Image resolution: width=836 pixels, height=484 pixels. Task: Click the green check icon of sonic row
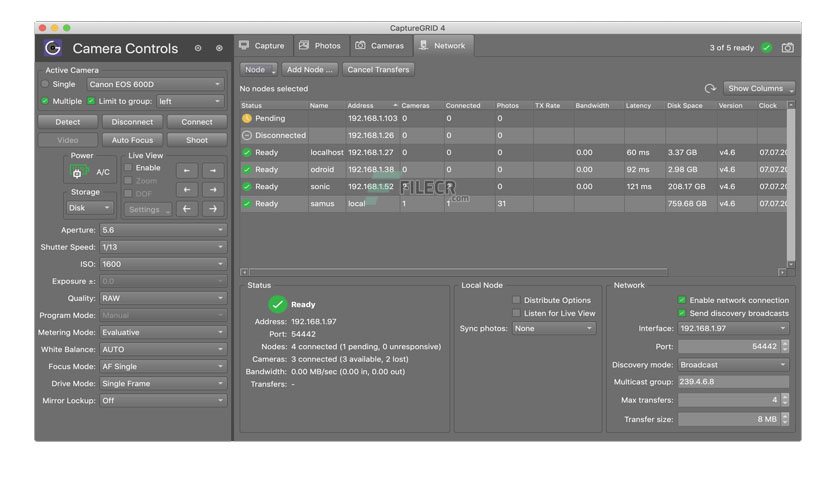tap(246, 187)
